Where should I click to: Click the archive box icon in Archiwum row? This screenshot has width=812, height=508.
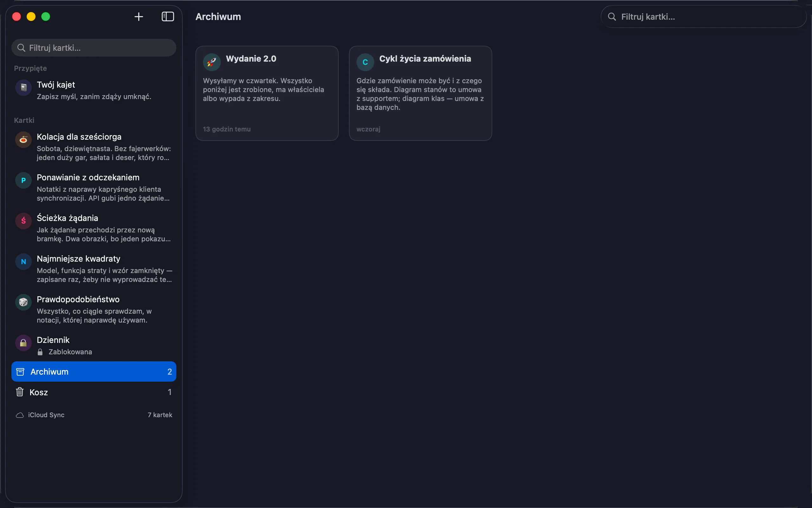click(20, 371)
